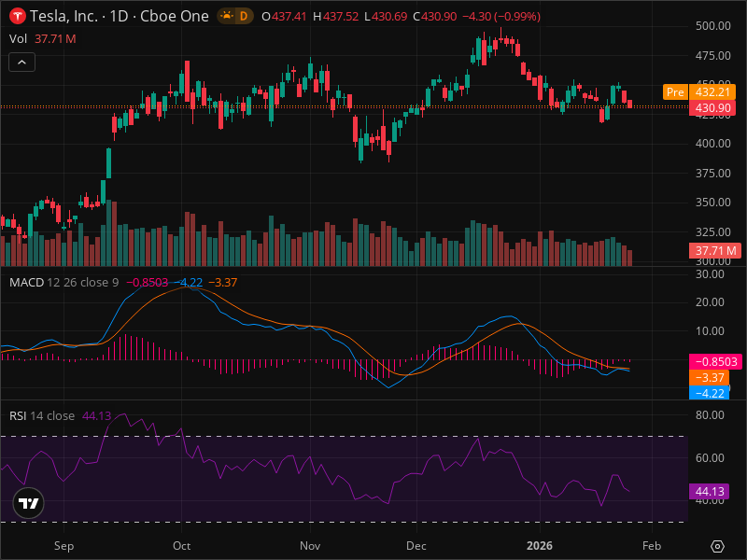
Task: Click the Sep label on time axis
Action: [x=63, y=546]
